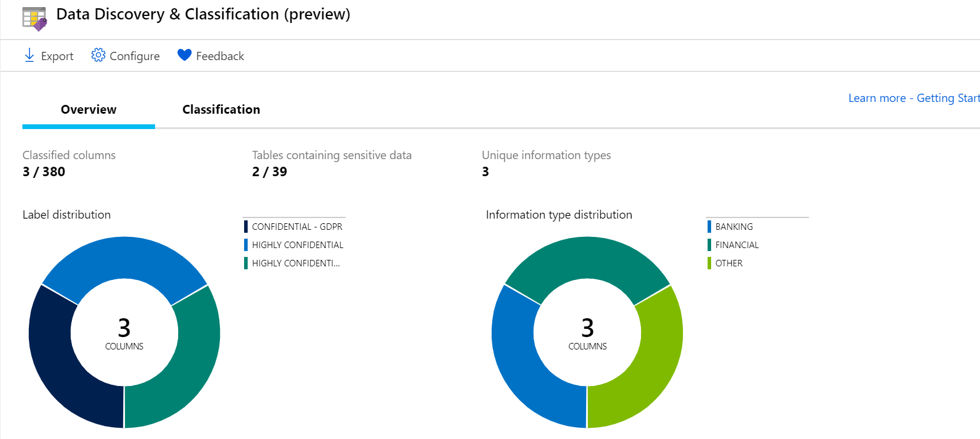
Task: Click the blue Feedback heart icon
Action: tap(185, 55)
